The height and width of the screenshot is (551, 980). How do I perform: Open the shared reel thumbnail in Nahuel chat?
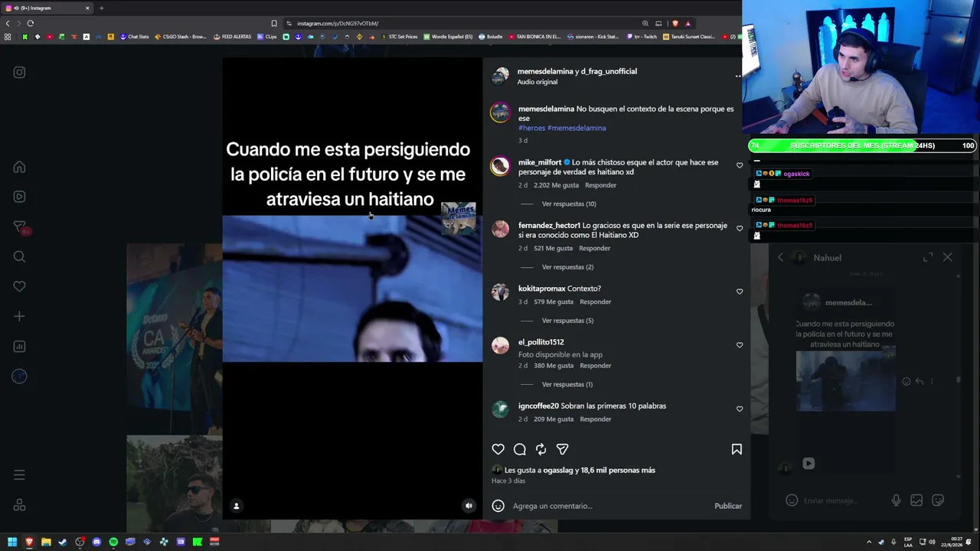[846, 381]
